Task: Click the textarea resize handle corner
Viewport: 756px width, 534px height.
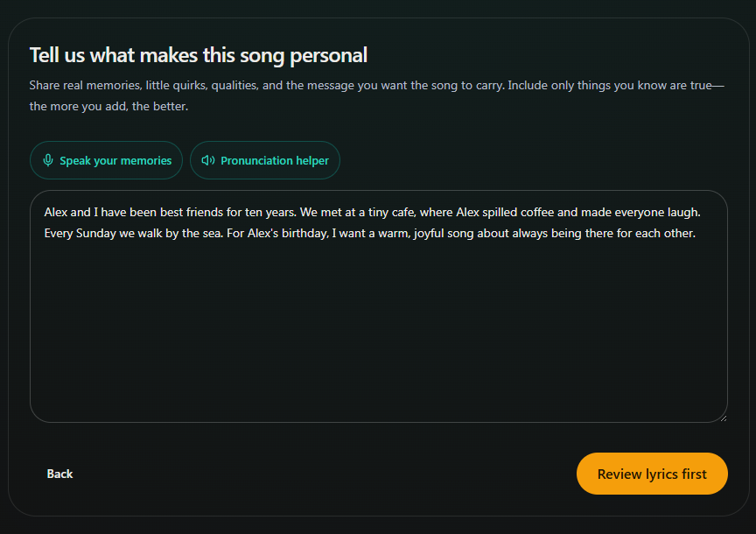Action: coord(724,418)
